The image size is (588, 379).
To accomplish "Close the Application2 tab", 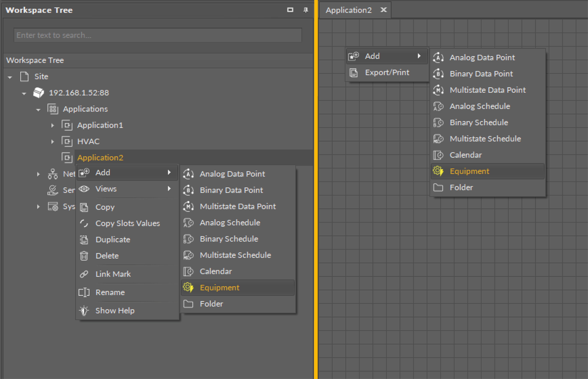I will (x=383, y=10).
